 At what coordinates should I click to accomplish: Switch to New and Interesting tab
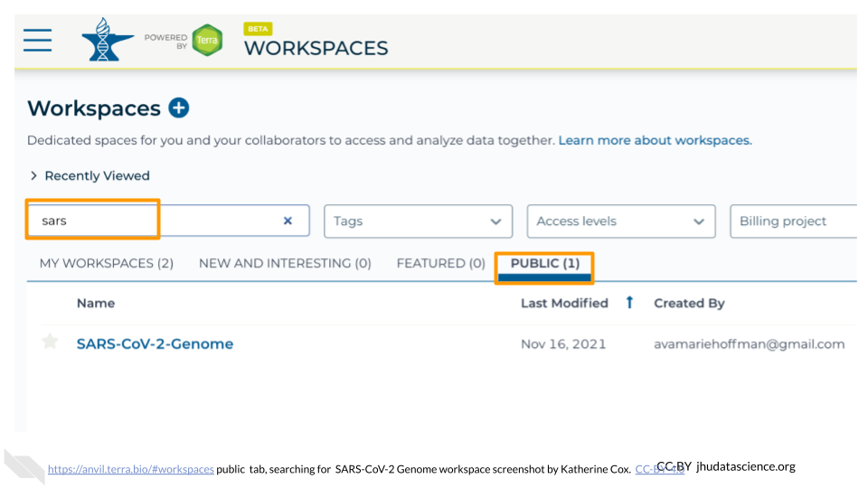point(285,263)
